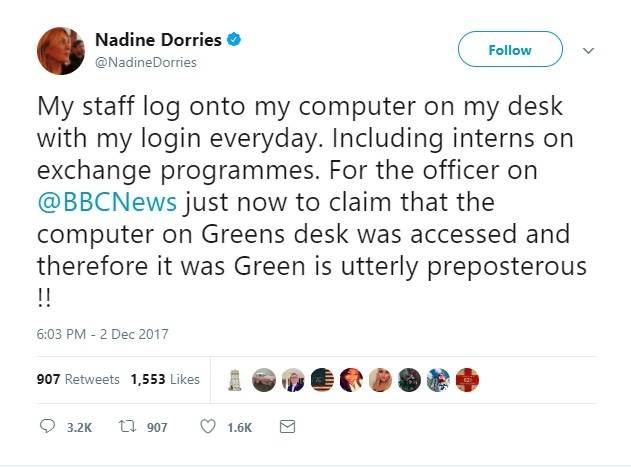View the 1,553 Likes list
The width and height of the screenshot is (631, 467).
coord(165,379)
